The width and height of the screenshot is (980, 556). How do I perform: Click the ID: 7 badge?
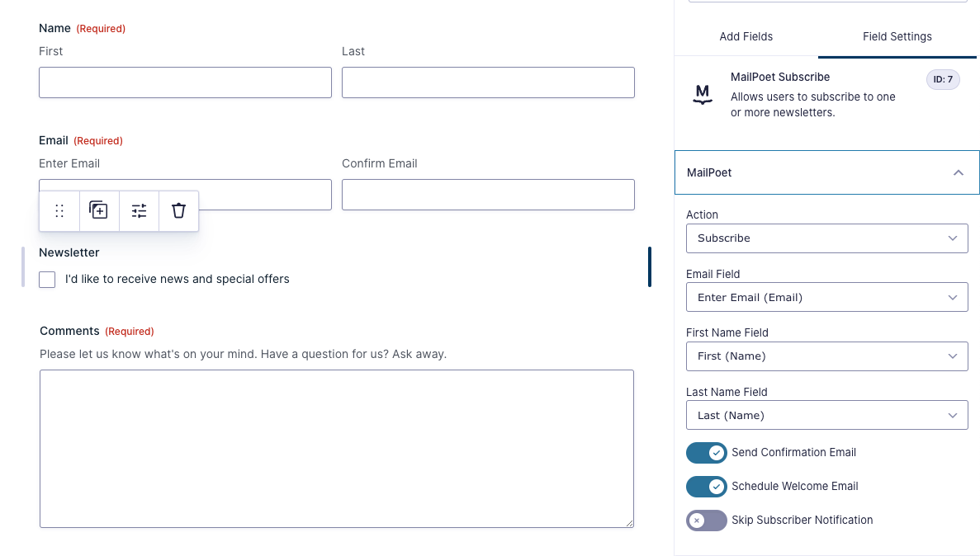(943, 80)
